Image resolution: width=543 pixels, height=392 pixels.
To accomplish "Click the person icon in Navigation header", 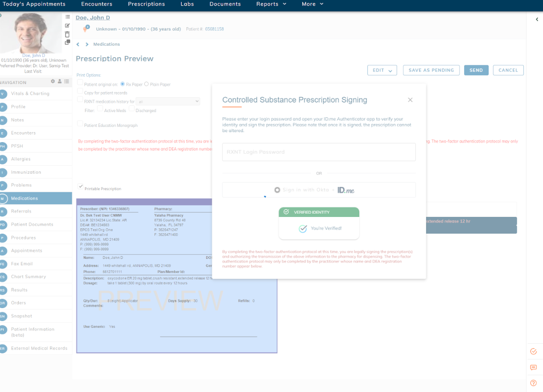I will click(x=60, y=82).
